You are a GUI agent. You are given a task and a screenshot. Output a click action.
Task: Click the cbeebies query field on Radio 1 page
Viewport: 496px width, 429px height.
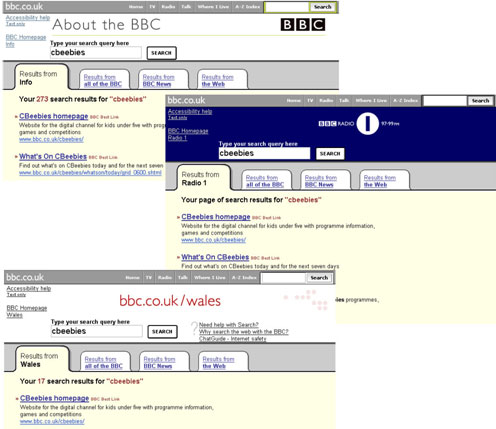[x=264, y=153]
